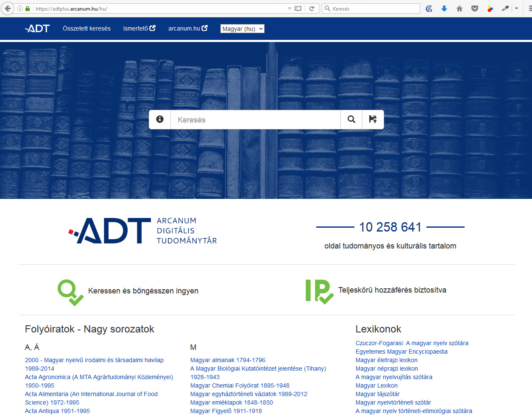
Task: Open A magyar nyelvújítás szótára
Action: coord(394,377)
